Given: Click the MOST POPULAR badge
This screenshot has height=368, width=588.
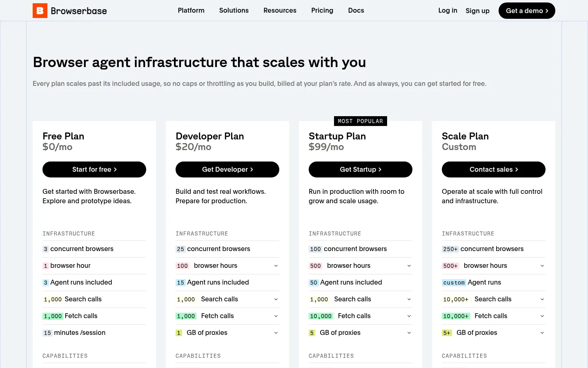Looking at the screenshot, I should 361,121.
